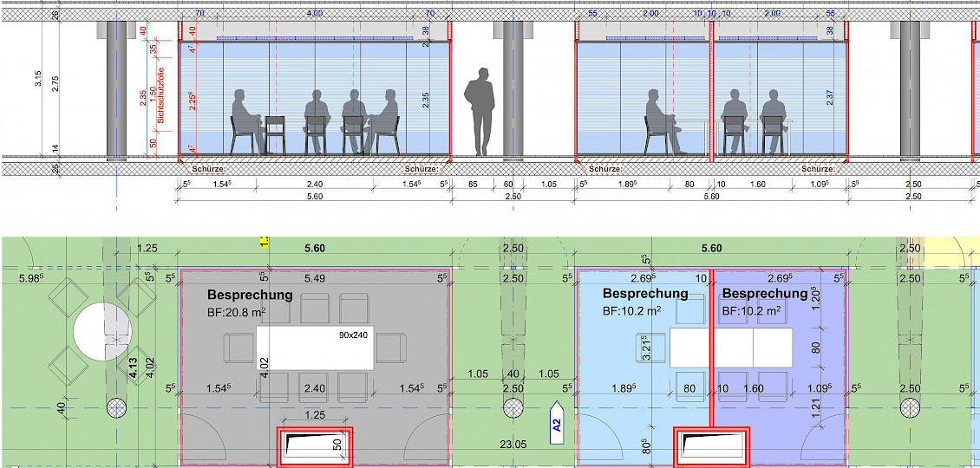Select the purple Besprechung room label

(765, 301)
